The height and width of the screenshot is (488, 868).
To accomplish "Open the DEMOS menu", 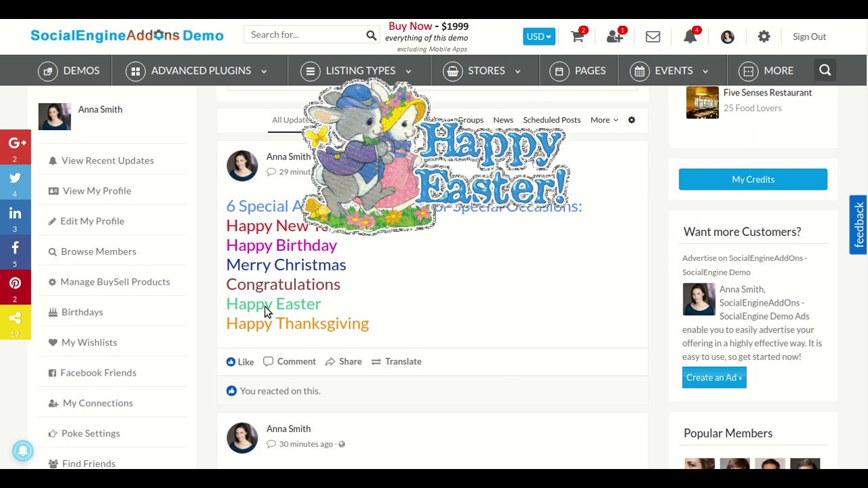I will tap(69, 70).
